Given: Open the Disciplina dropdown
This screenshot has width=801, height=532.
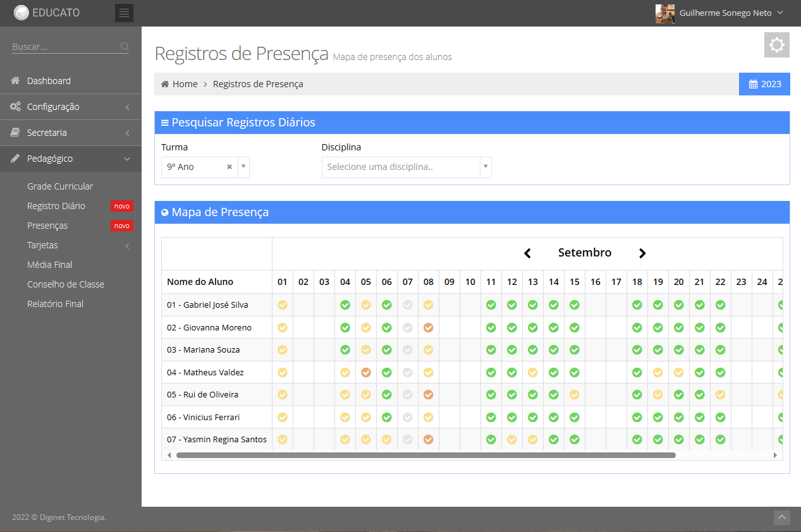Looking at the screenshot, I should pos(406,167).
